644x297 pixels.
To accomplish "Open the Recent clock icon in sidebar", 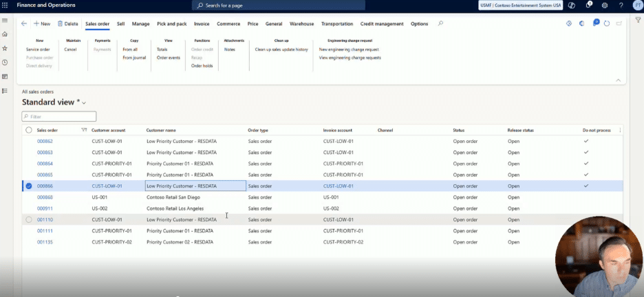I will pos(5,63).
